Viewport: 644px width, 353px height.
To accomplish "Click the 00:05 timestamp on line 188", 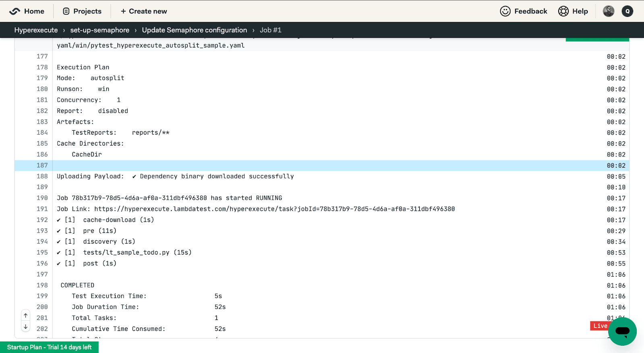I will tap(616, 176).
